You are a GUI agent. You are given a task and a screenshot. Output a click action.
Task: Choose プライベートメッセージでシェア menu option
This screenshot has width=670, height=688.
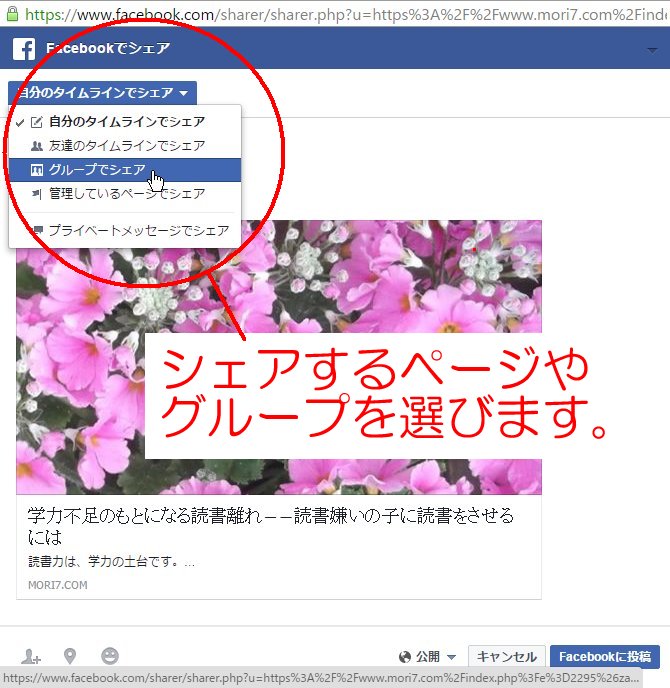(125, 230)
